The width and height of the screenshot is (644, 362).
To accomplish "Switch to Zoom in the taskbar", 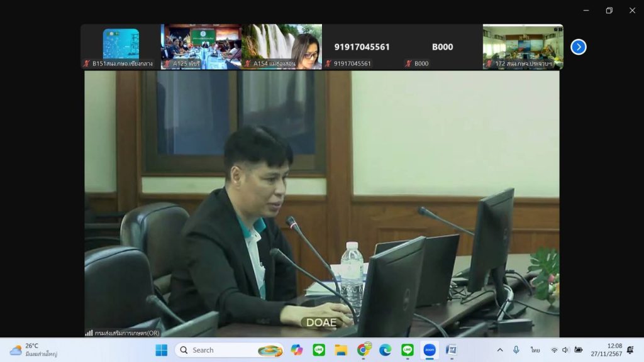I will pos(430,350).
